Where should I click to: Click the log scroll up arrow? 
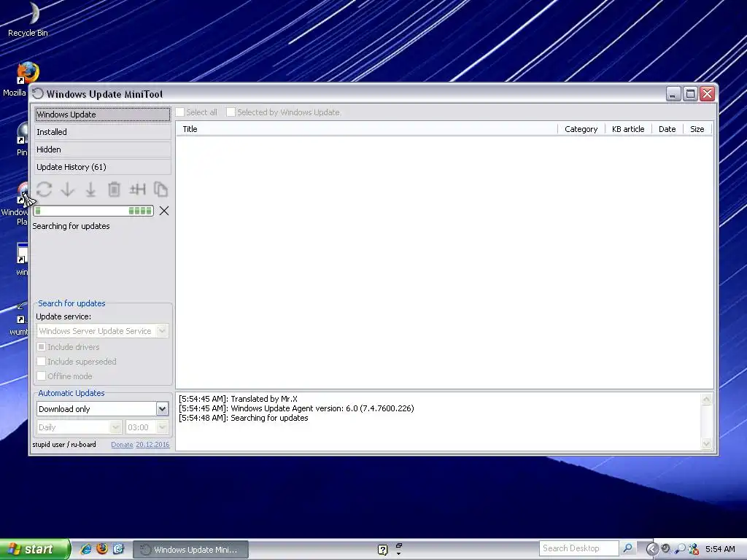(x=706, y=399)
